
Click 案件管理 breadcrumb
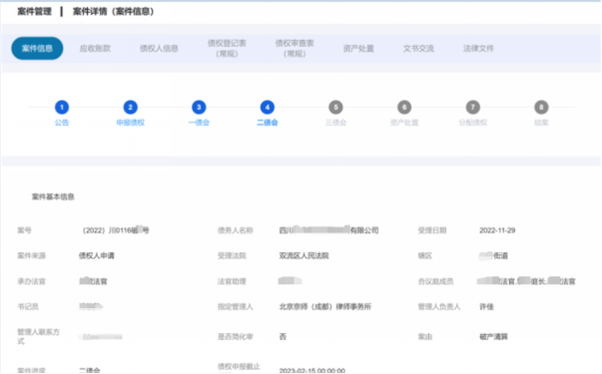[35, 12]
